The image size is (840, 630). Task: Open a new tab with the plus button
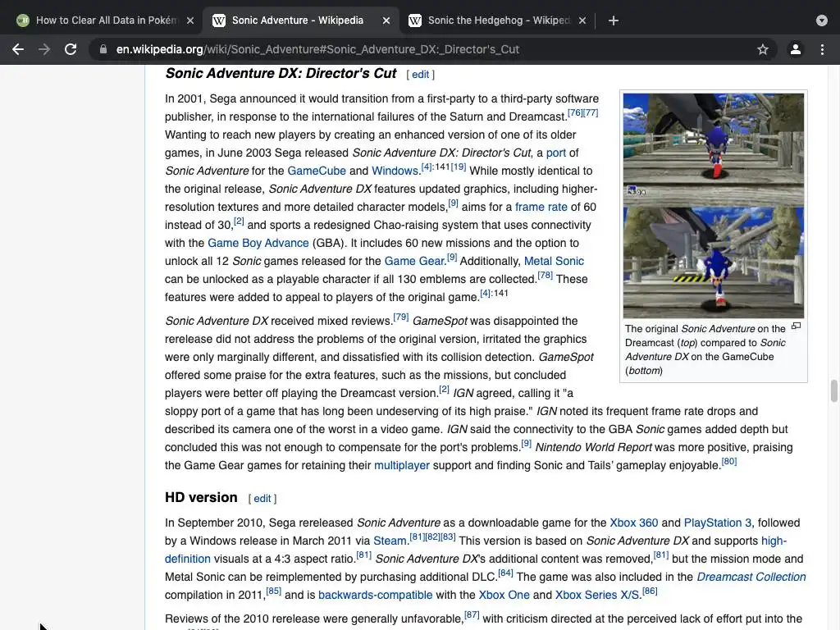coord(614,21)
